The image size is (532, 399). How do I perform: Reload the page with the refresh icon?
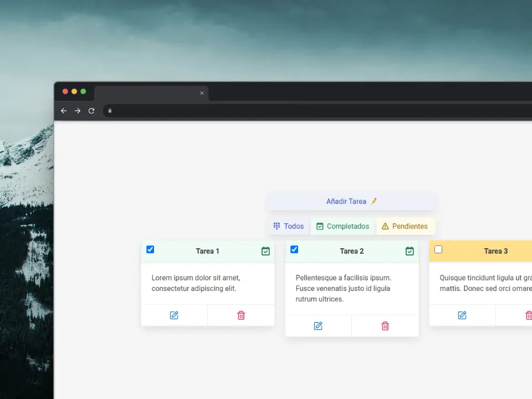point(91,110)
